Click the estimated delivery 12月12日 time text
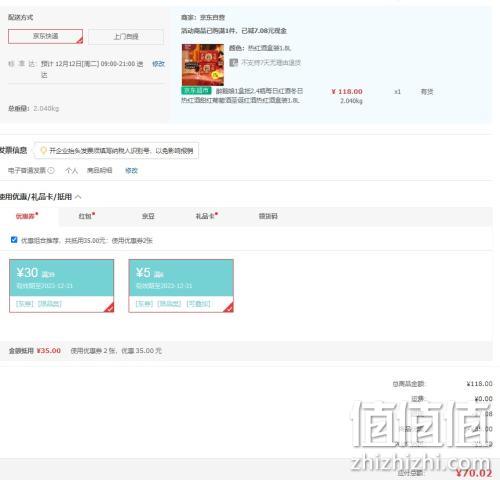This screenshot has height=480, width=500. coord(92,69)
